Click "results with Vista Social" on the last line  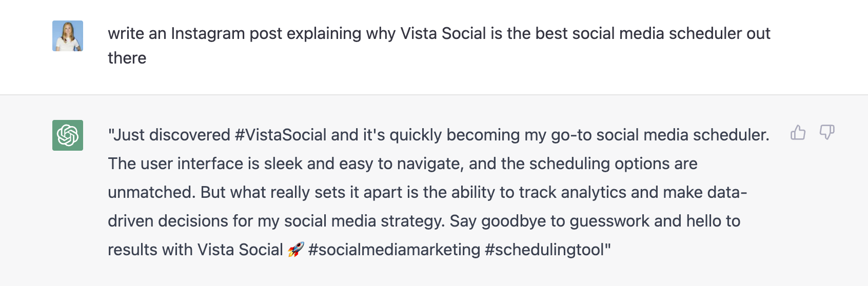point(195,250)
